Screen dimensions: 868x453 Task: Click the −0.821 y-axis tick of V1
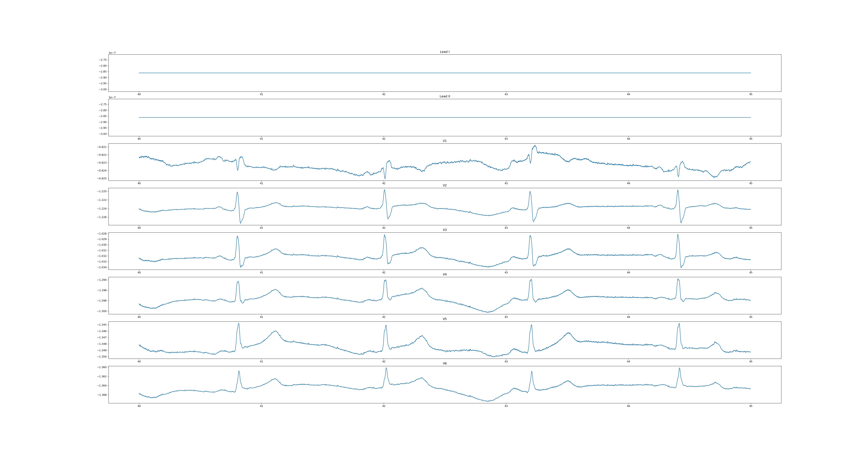(x=102, y=147)
